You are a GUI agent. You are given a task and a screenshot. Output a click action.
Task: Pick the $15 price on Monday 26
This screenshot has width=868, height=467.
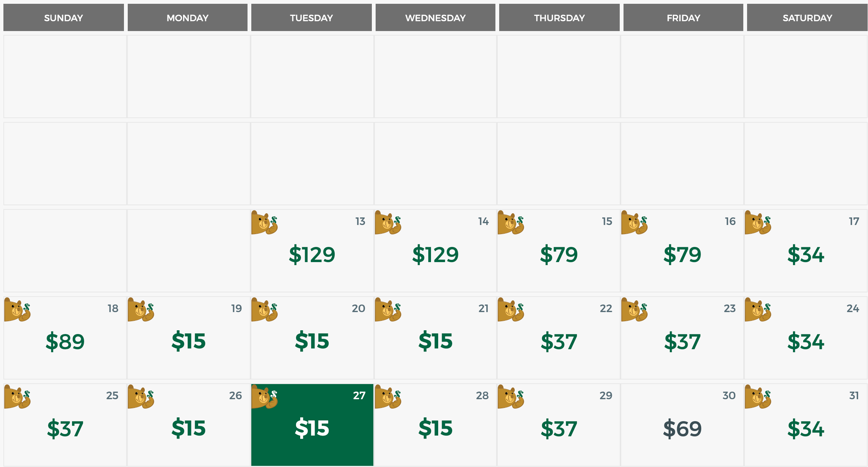188,429
